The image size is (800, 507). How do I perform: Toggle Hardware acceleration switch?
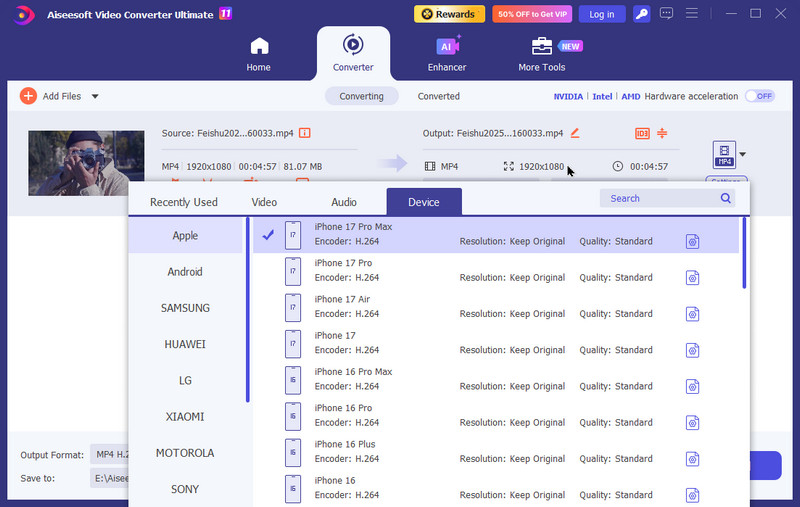(x=760, y=96)
